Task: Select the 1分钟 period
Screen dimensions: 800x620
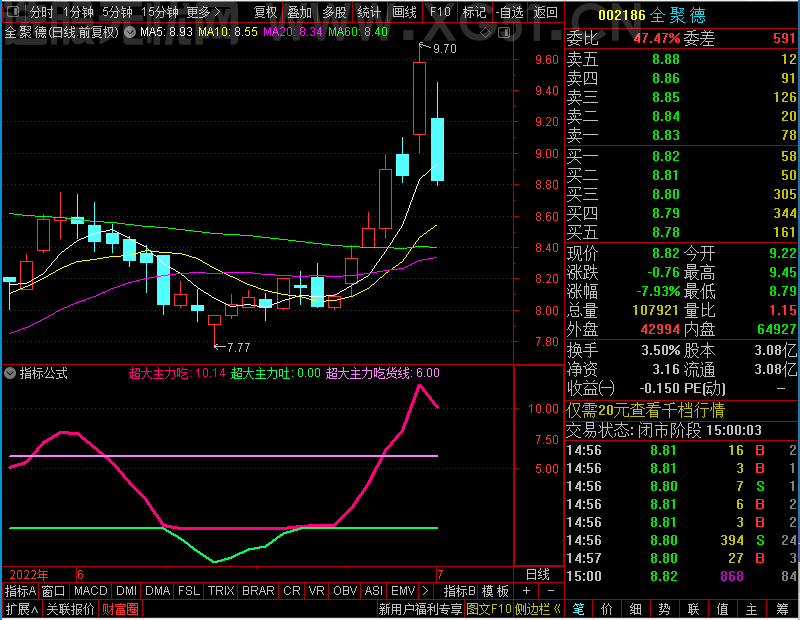Action: 79,12
